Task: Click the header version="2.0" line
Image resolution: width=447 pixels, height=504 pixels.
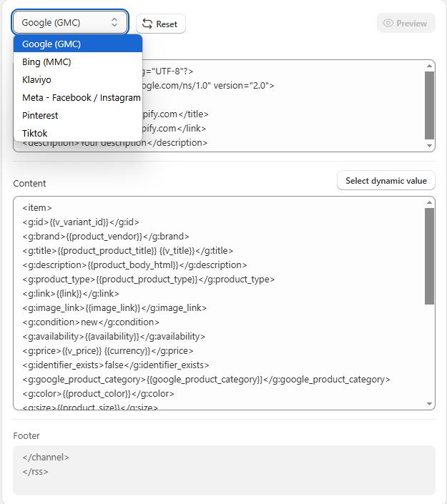Action: (208, 86)
